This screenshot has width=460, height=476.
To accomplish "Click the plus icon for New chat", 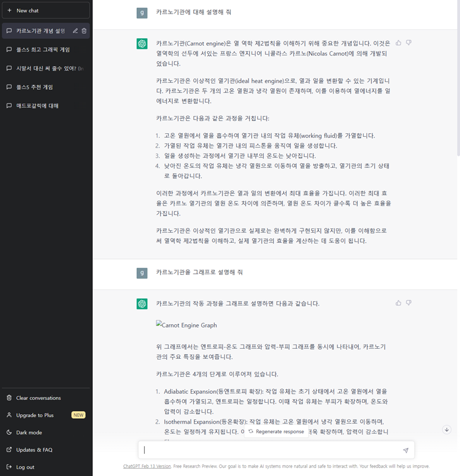I will [10, 10].
